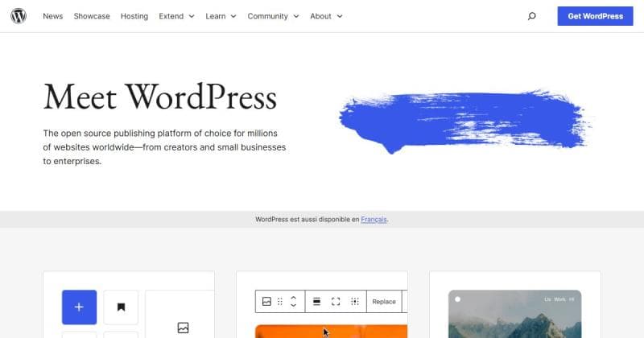Click the Get WordPress button

pyautogui.click(x=595, y=16)
